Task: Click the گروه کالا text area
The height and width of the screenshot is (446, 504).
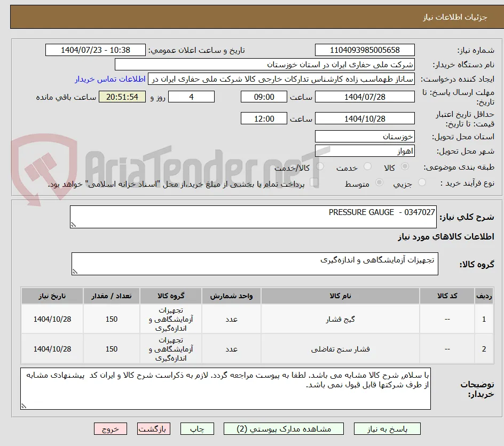Action: pos(255,264)
